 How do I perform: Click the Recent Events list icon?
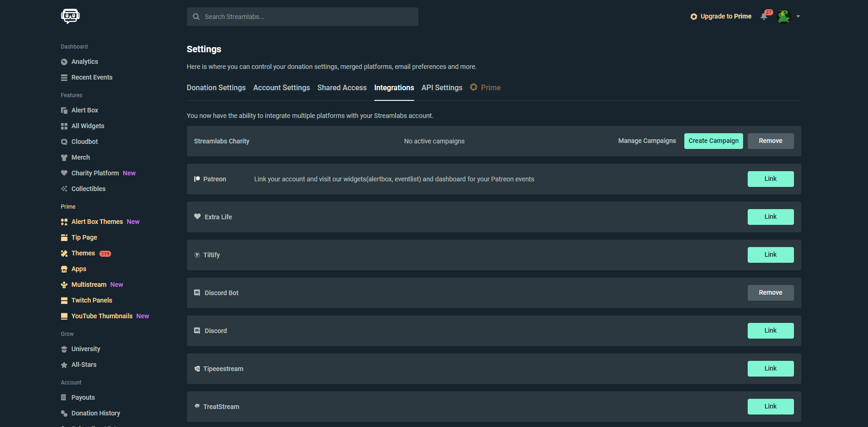[x=64, y=78]
